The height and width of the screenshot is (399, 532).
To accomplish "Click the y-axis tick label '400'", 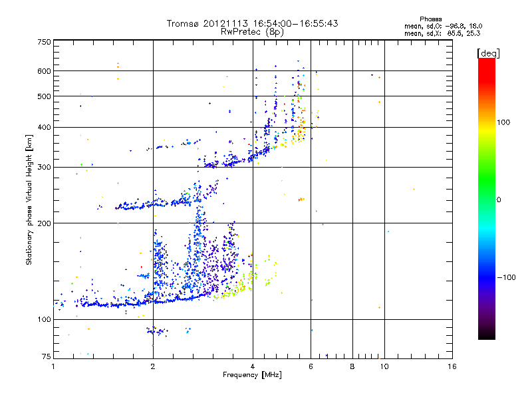I will (x=44, y=128).
